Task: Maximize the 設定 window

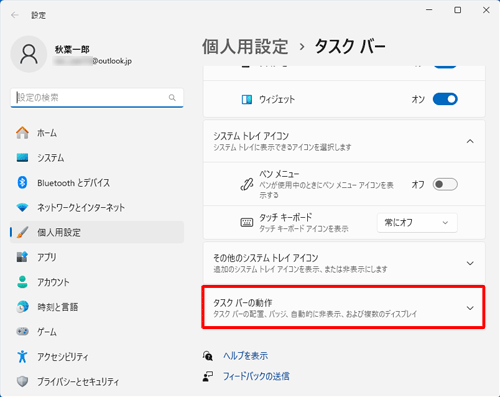Action: point(458,10)
